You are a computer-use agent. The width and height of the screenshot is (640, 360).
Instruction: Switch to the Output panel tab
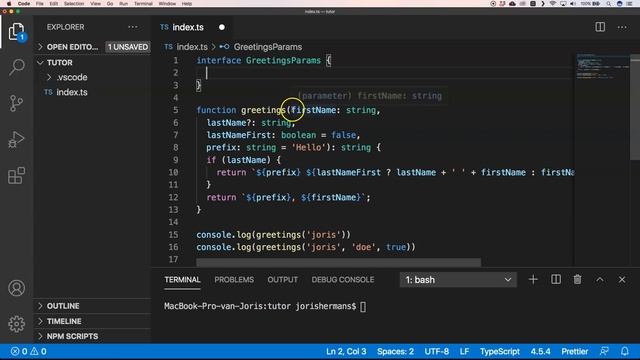coord(282,280)
